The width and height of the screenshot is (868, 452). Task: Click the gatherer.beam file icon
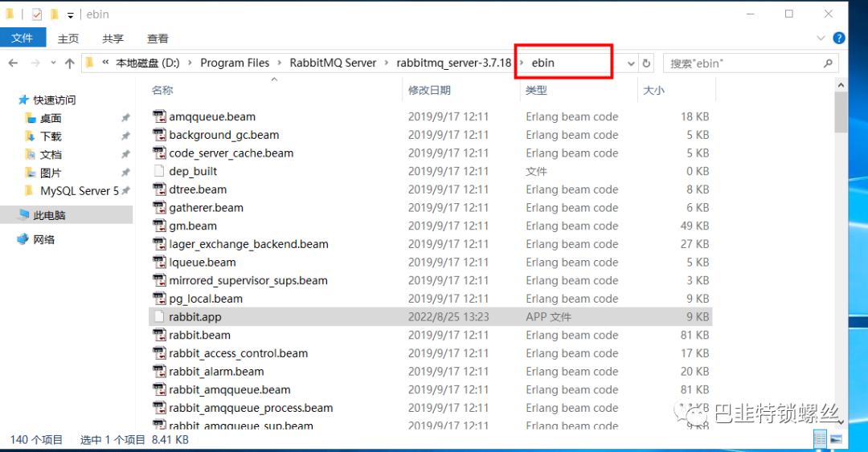click(x=159, y=207)
